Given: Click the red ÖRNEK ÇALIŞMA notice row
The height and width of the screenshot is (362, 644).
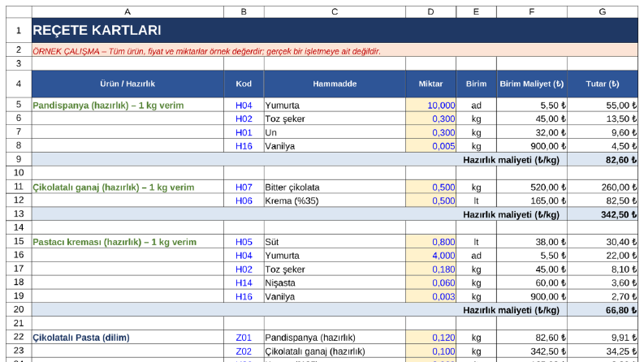Looking at the screenshot, I should [x=335, y=51].
